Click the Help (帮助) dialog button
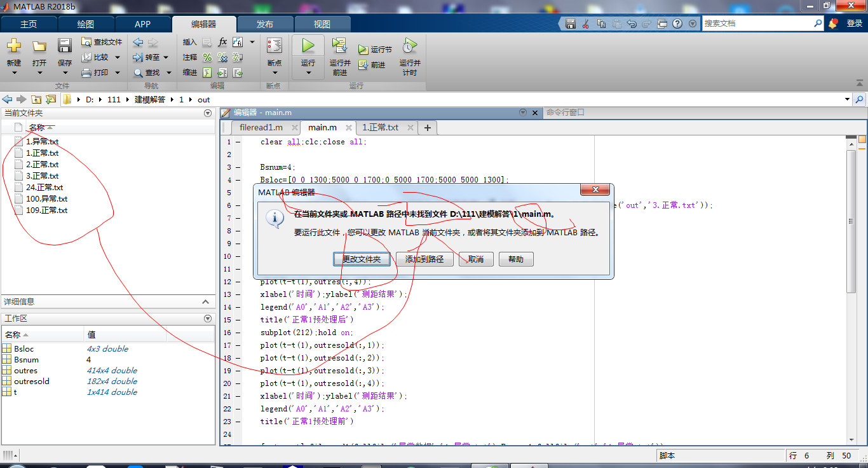 pos(516,259)
